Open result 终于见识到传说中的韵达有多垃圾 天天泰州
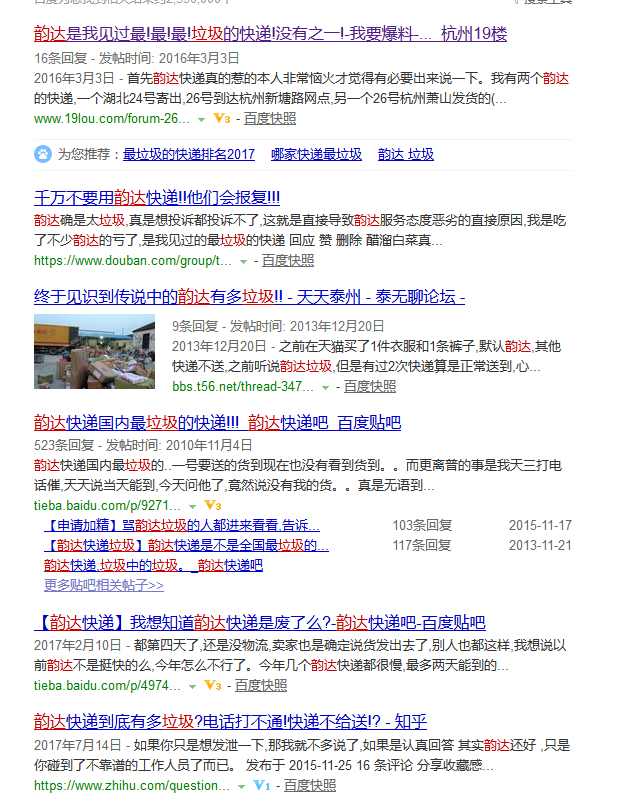 pos(249,297)
